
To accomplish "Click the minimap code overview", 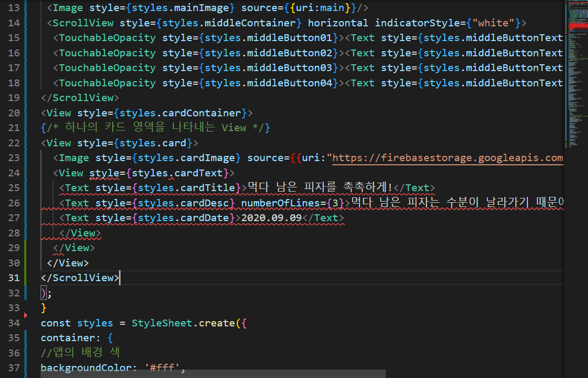I will (576, 75).
